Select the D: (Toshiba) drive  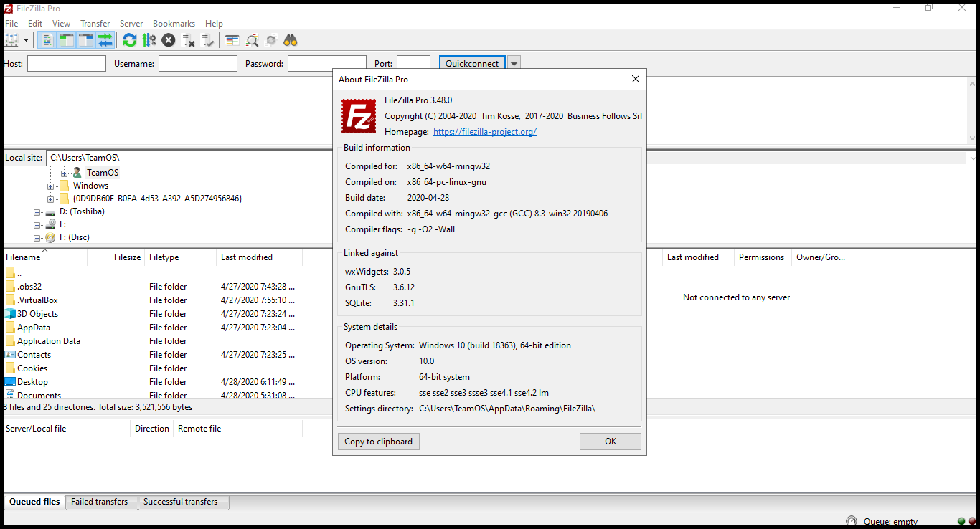click(82, 211)
